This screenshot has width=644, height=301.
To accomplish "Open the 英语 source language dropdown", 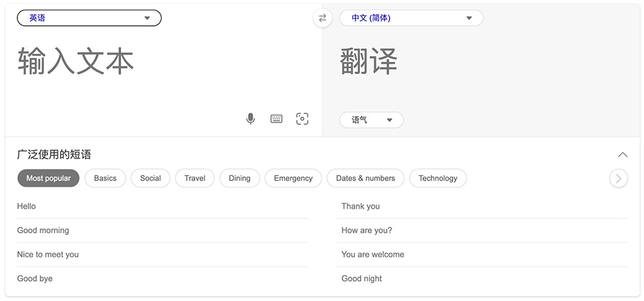I will 89,18.
